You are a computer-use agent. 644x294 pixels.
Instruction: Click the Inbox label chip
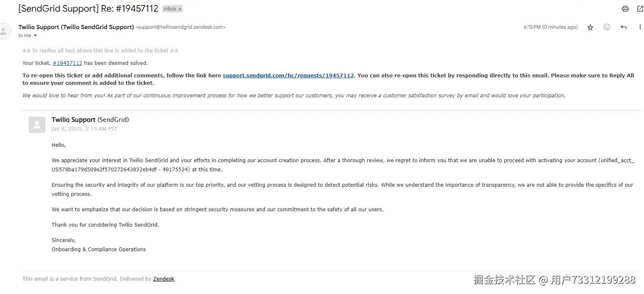170,9
